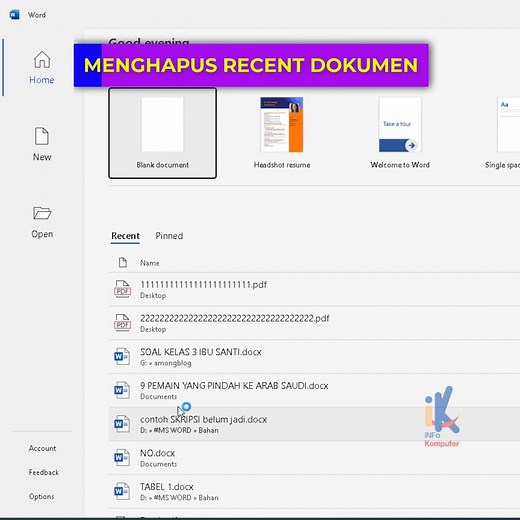
Task: Click the PDF icon of 2222222 file
Action: point(122,323)
